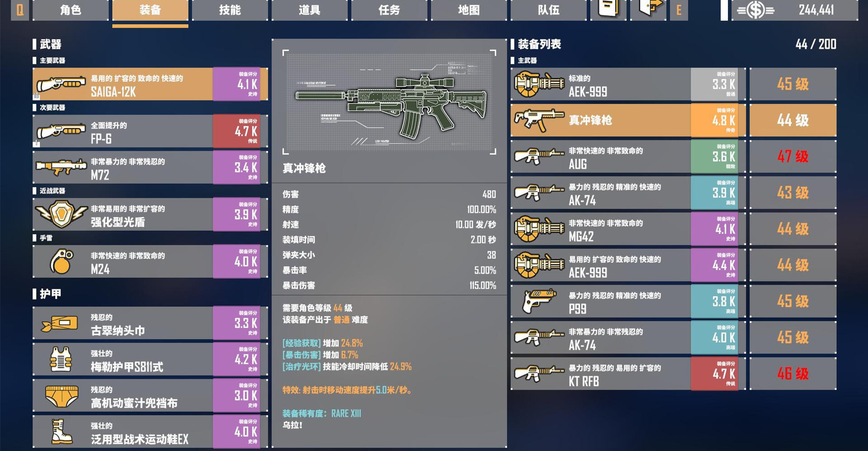
Task: Open the 地图 tab
Action: pyautogui.click(x=469, y=10)
